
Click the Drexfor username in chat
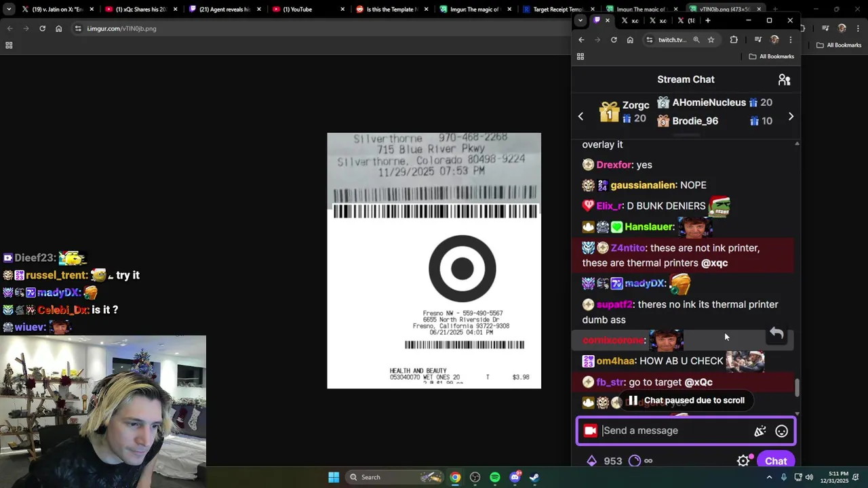(614, 165)
